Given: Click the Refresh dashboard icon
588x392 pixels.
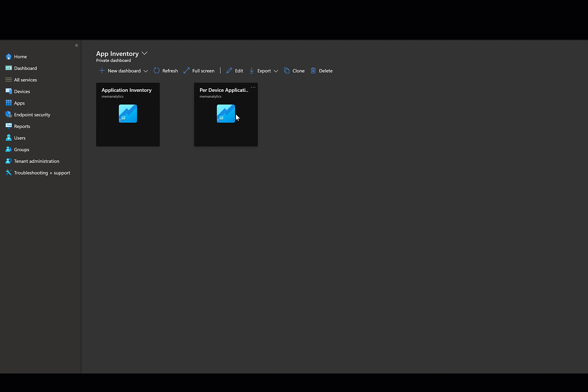Looking at the screenshot, I should point(156,71).
